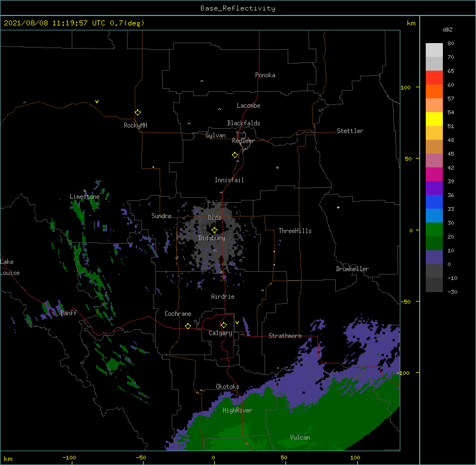Click the Vulcan city label
The width and height of the screenshot is (476, 465).
(x=300, y=437)
